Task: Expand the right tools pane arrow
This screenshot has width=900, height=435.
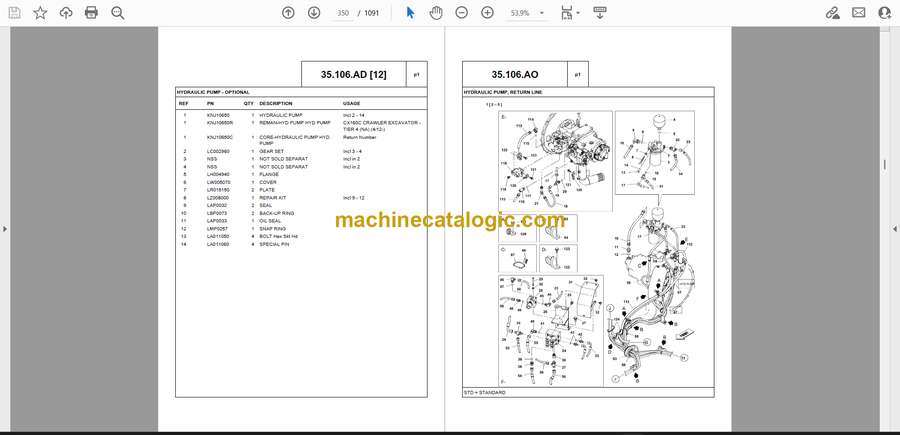Action: (895, 229)
